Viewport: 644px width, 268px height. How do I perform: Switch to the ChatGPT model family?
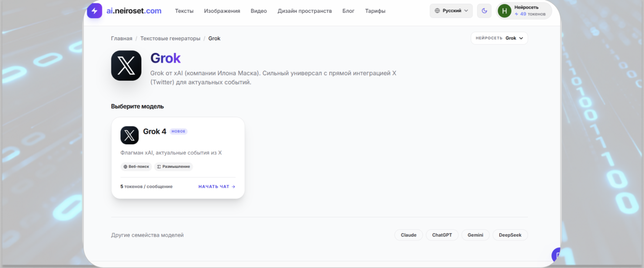(x=442, y=235)
